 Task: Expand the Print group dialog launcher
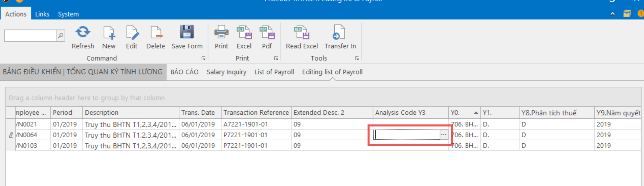[x=276, y=59]
